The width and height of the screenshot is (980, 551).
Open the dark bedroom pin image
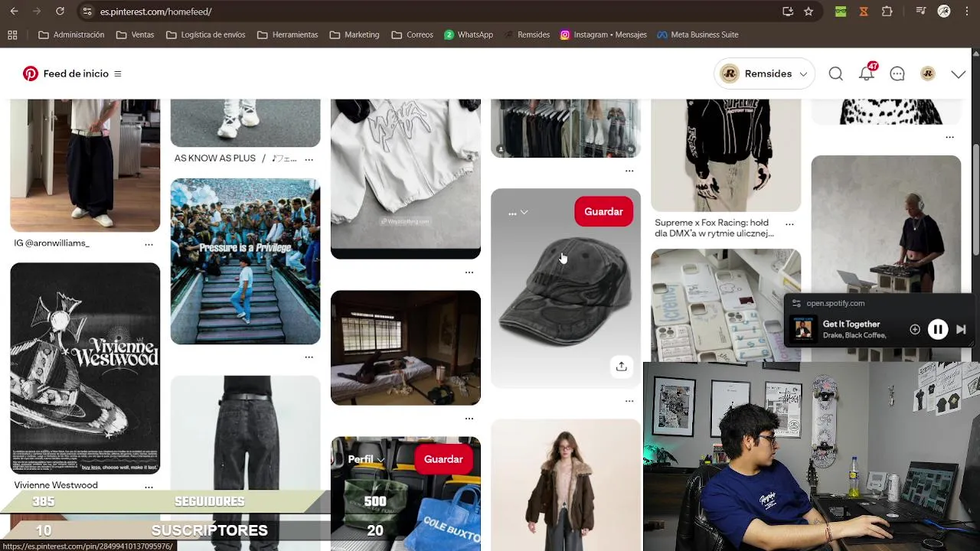point(406,348)
